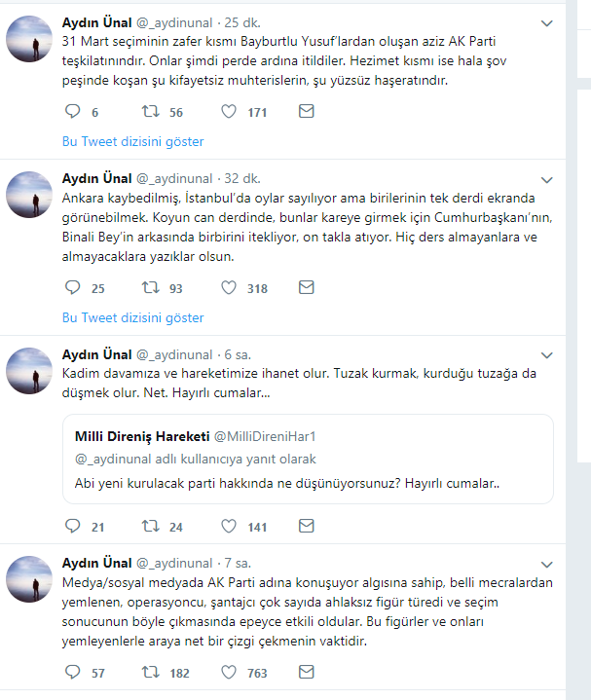Send the 25 dk. tweet via direct message
Viewport: 591px width, 700px height.
tap(307, 111)
